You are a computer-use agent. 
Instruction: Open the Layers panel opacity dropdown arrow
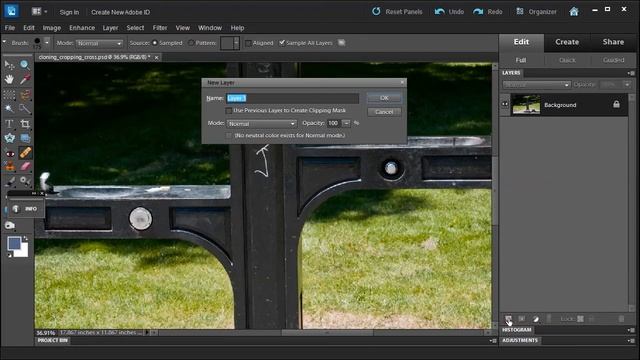coord(627,84)
